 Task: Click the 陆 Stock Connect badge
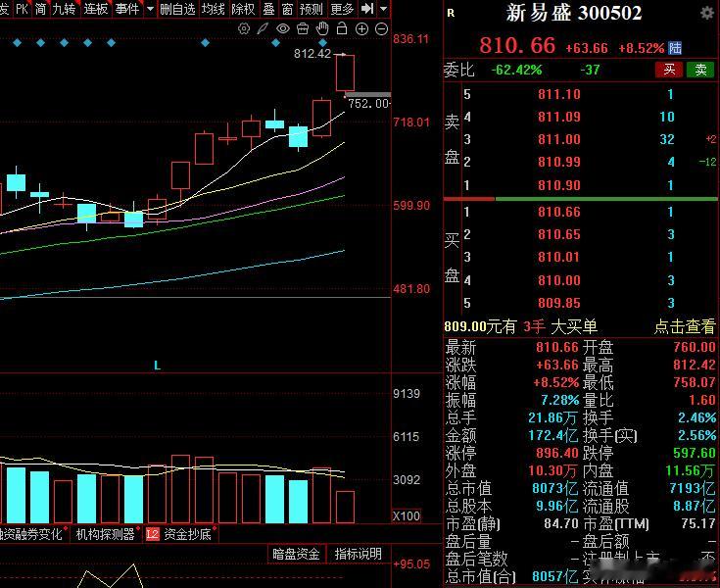tap(675, 47)
